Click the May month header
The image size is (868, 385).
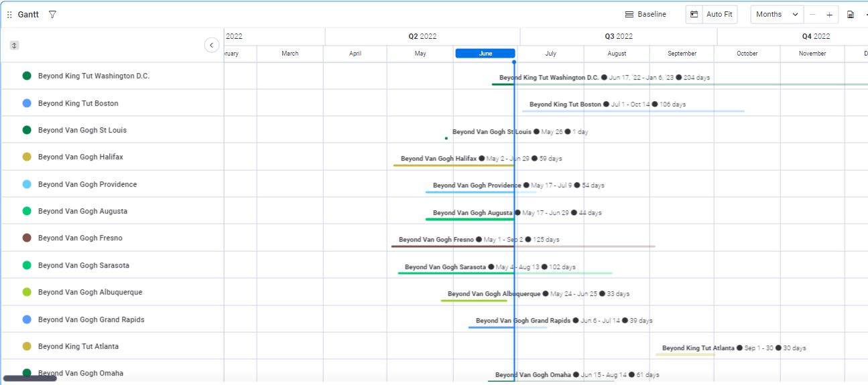click(420, 54)
